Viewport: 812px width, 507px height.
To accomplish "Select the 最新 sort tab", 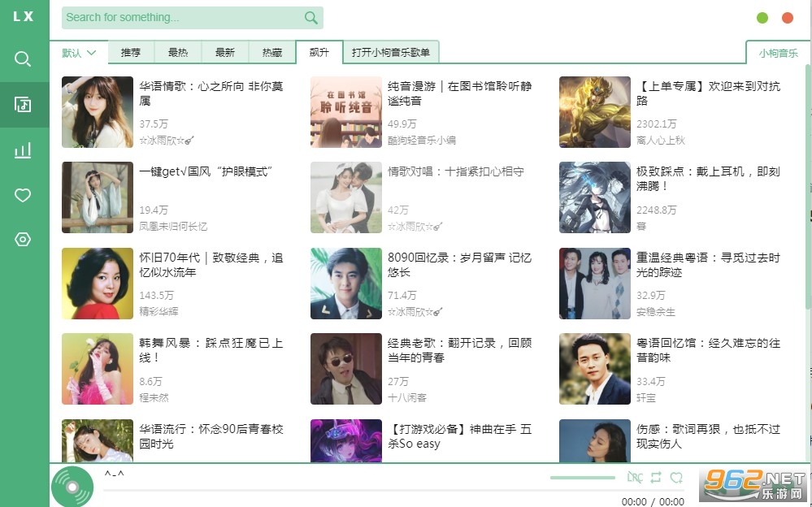I will [225, 53].
